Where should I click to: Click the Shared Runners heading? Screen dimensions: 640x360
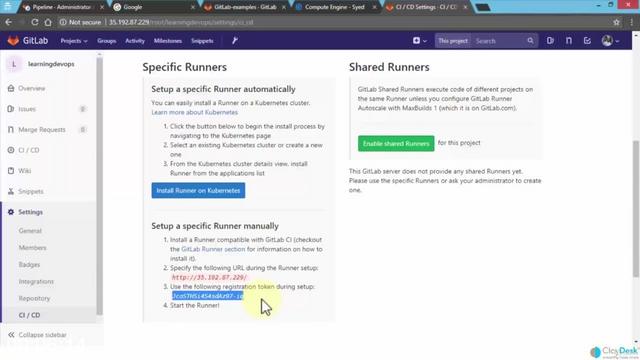389,67
